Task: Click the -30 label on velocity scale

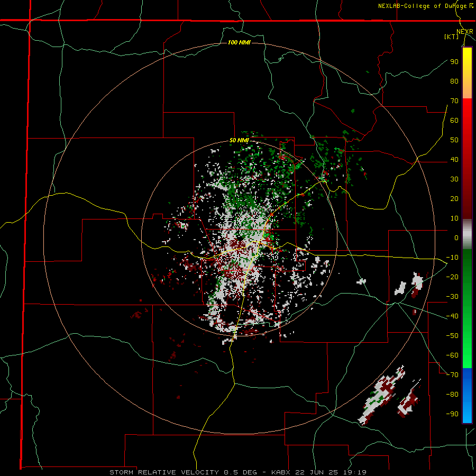Action: tap(452, 297)
